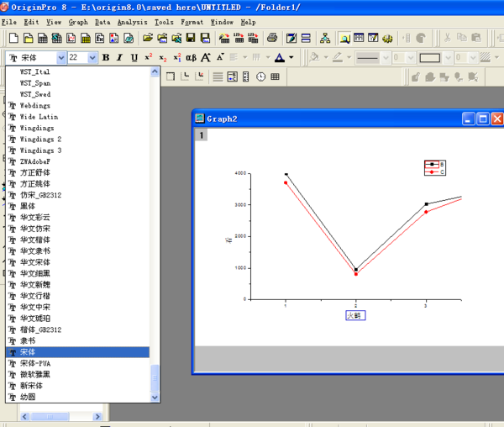Switch to Greek alphabet (αβ) button
504x427 pixels.
pyautogui.click(x=192, y=57)
